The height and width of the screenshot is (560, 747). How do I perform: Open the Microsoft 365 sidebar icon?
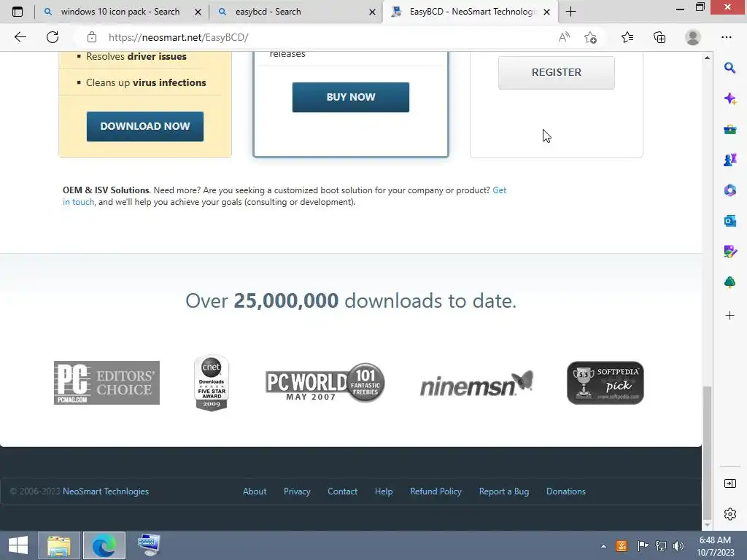(729, 190)
